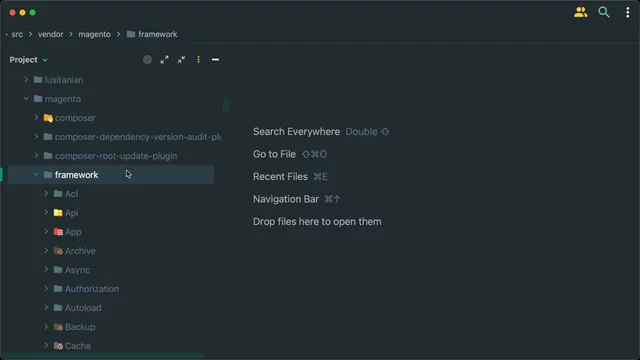
Task: Click Go to File hint
Action: [290, 154]
